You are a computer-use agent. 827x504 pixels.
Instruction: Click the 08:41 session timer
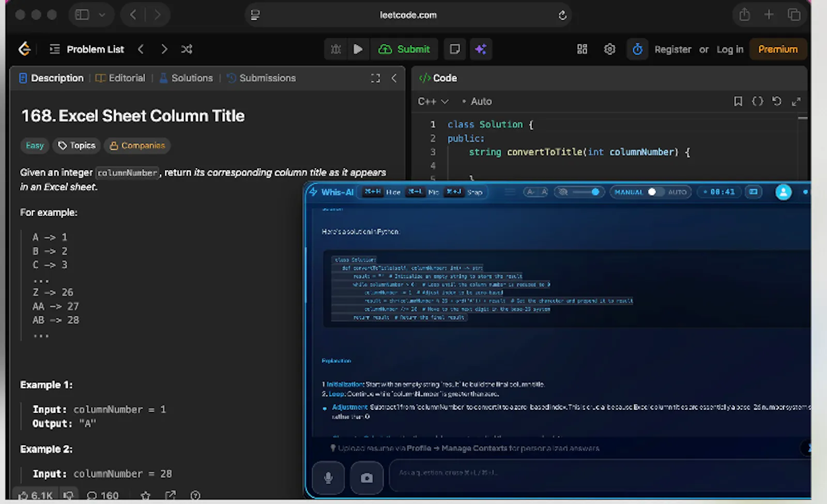pos(718,192)
